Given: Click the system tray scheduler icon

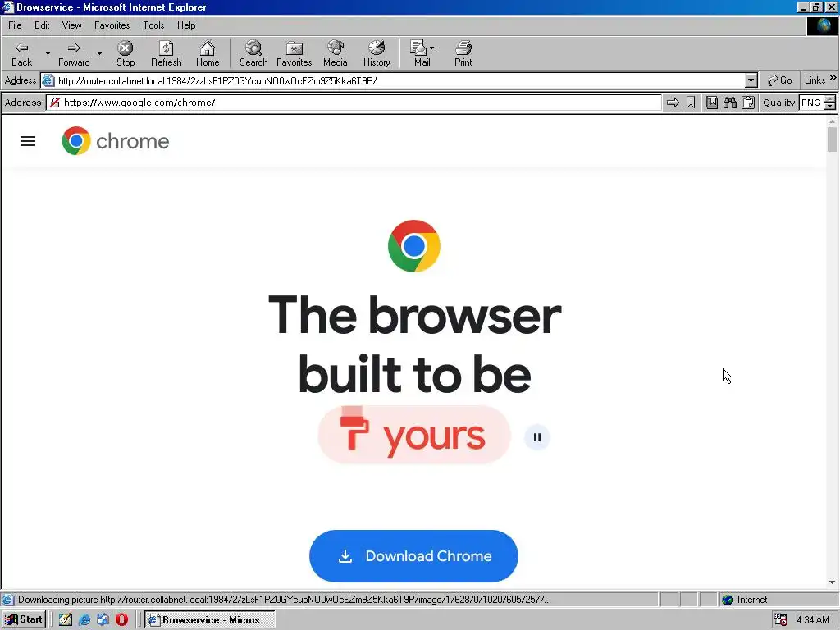Looking at the screenshot, I should coord(781,620).
